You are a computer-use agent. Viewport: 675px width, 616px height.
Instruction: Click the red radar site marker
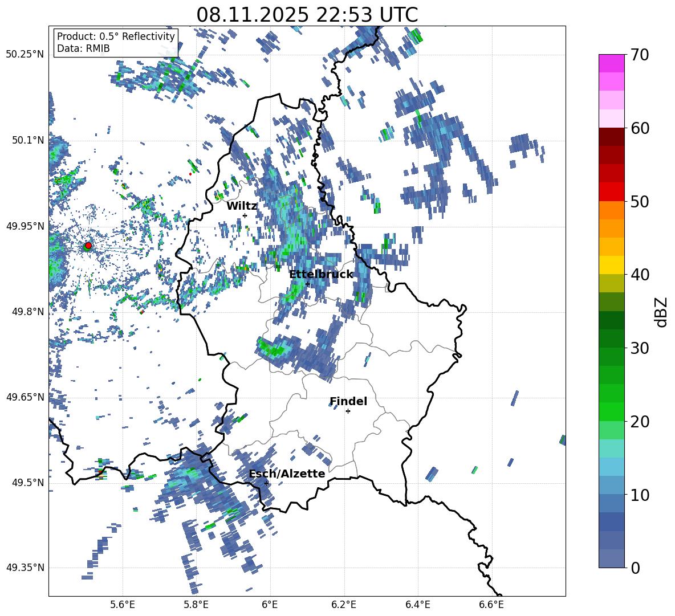tap(88, 245)
